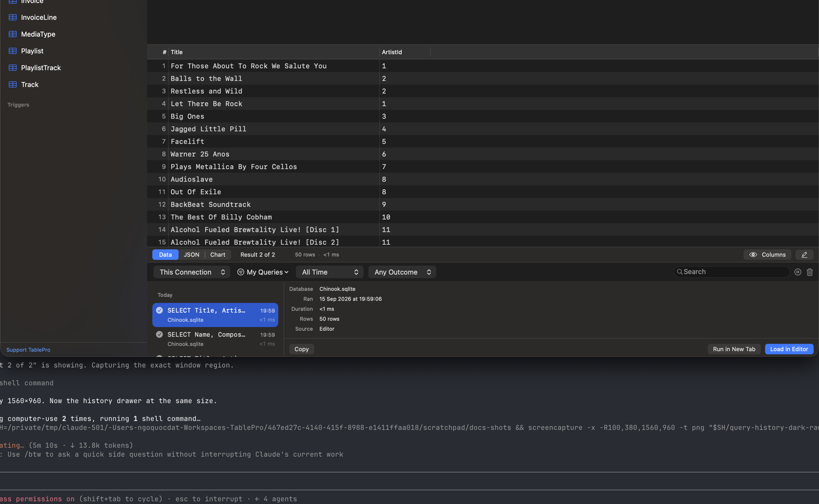Screen dimensions: 819x504
Task: Open the PlaylistTrack table icon
Action: click(x=13, y=68)
